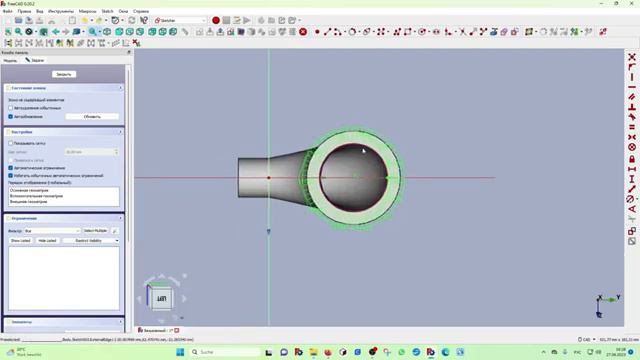640x360 pixels.
Task: Collapse the settings section header
Action: click(x=64, y=132)
